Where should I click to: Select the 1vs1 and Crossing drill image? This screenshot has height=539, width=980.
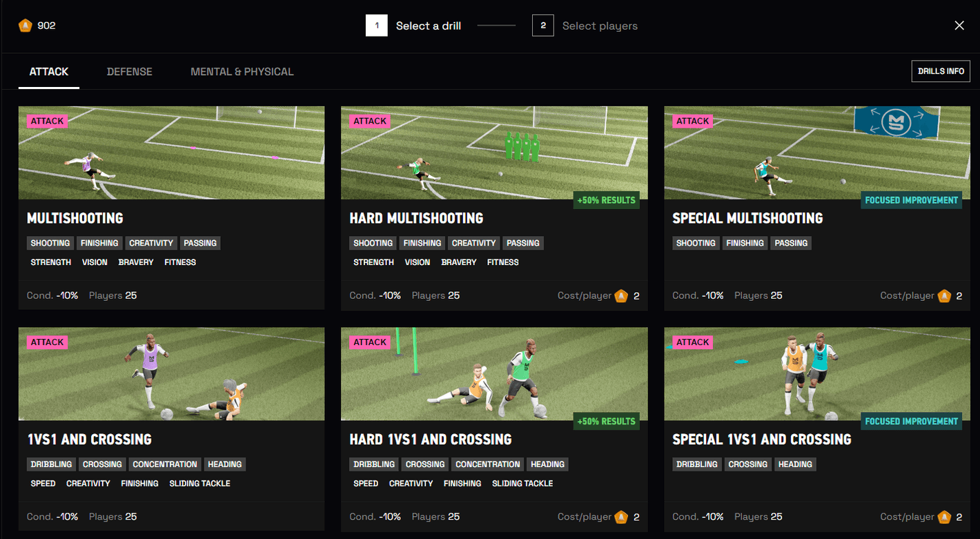coord(171,374)
